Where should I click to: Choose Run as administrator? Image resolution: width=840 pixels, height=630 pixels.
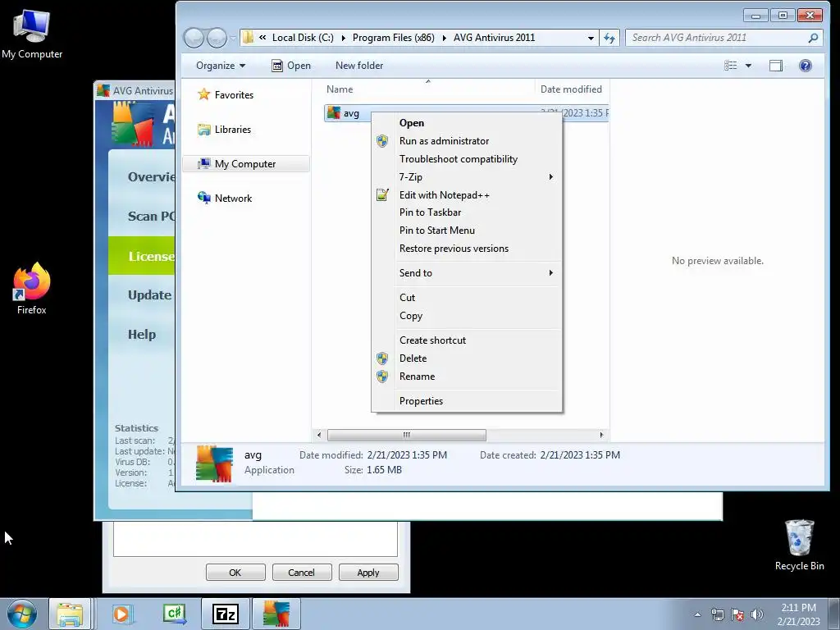(x=444, y=141)
